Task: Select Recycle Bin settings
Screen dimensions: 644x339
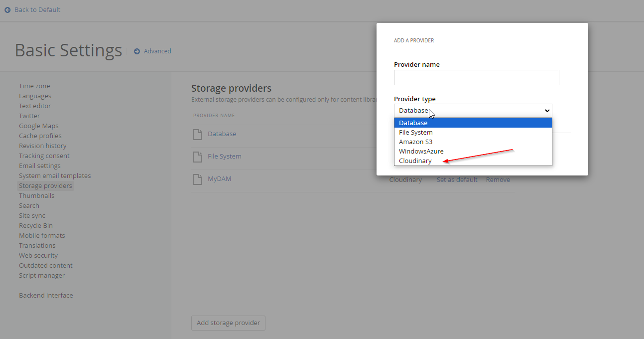Action: click(36, 226)
